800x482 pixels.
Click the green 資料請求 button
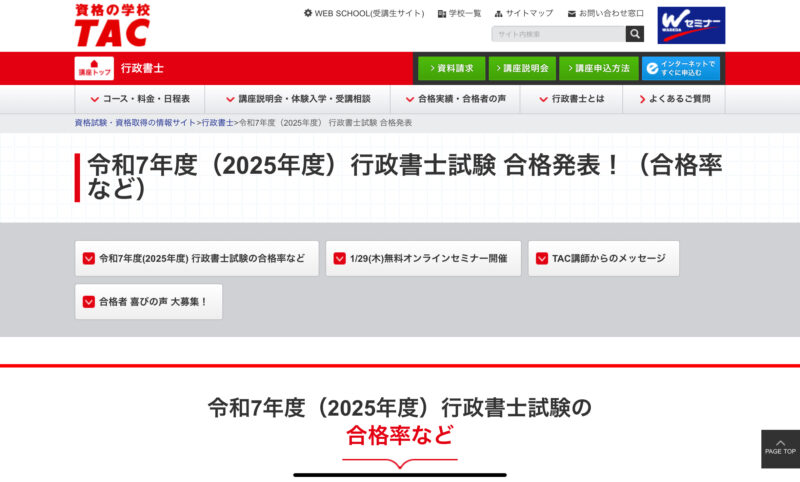pos(450,68)
